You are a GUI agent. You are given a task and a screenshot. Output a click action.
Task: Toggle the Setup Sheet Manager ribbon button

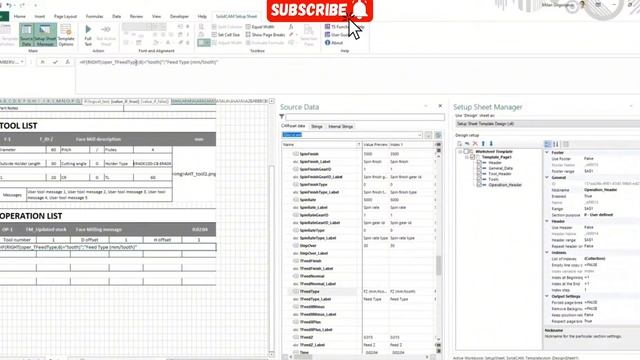[x=45, y=35]
